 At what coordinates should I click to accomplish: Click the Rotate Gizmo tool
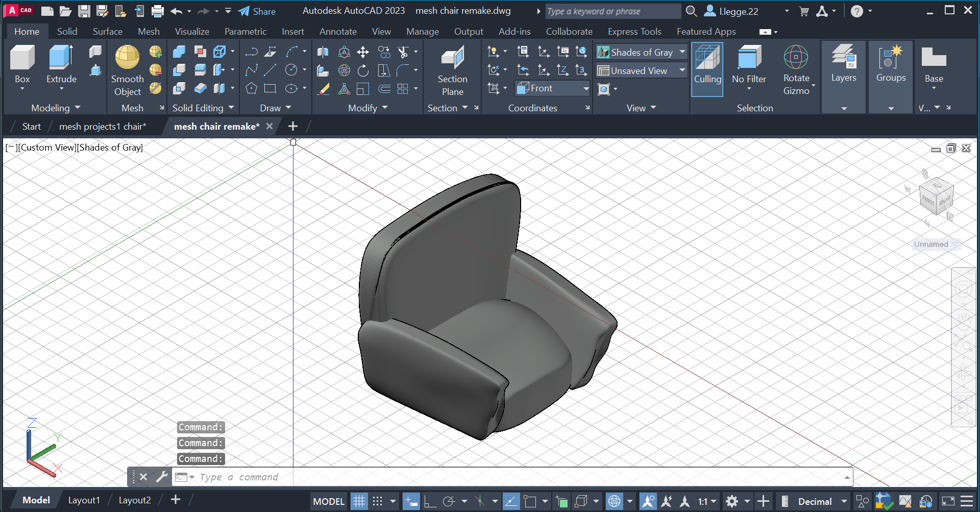tap(796, 70)
